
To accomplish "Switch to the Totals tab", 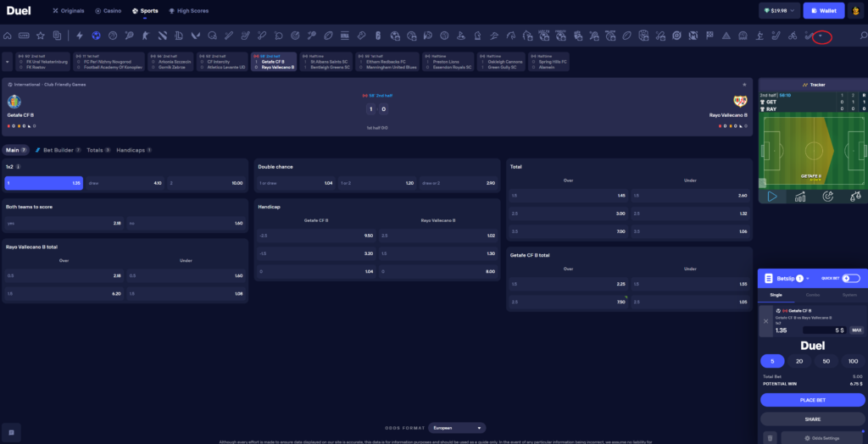I will 98,150.
